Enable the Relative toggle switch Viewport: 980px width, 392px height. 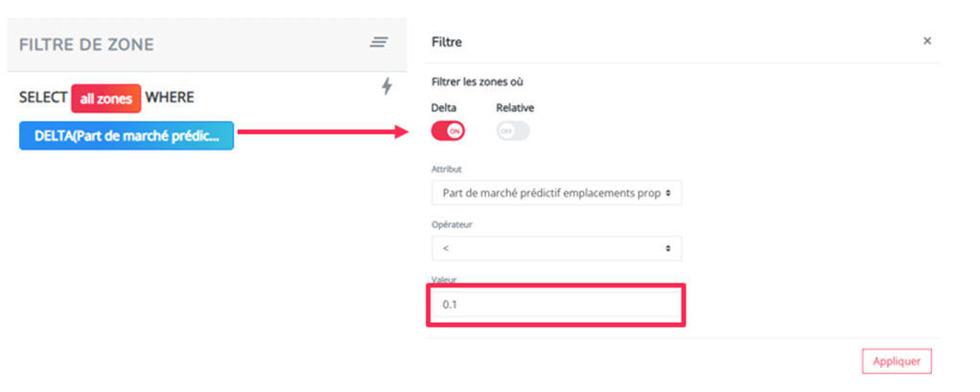click(x=513, y=131)
